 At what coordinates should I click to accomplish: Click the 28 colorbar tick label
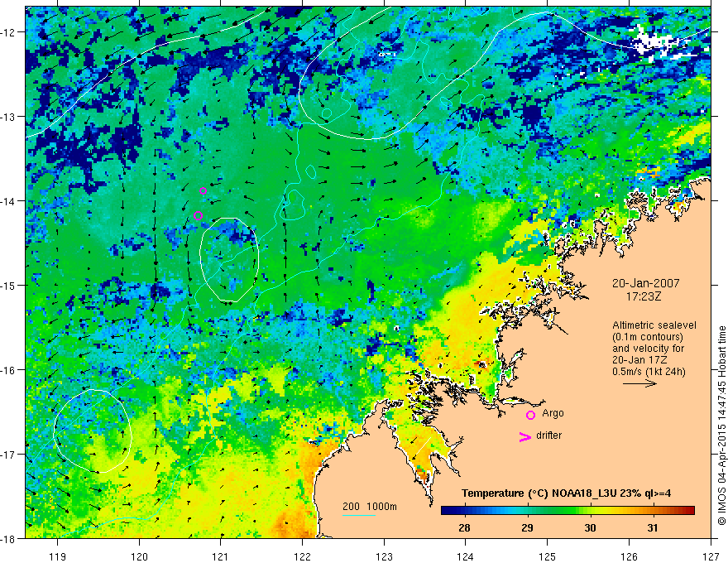pyautogui.click(x=464, y=527)
